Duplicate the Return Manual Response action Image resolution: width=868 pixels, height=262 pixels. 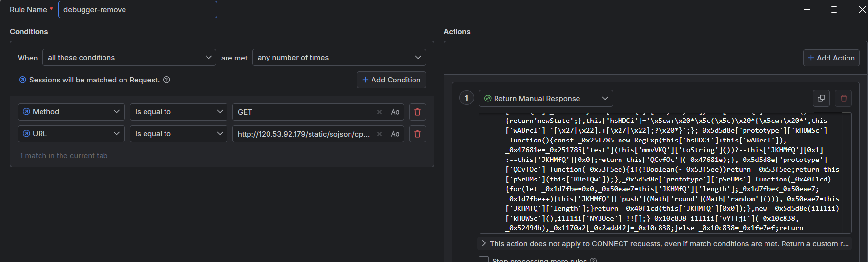tap(821, 99)
